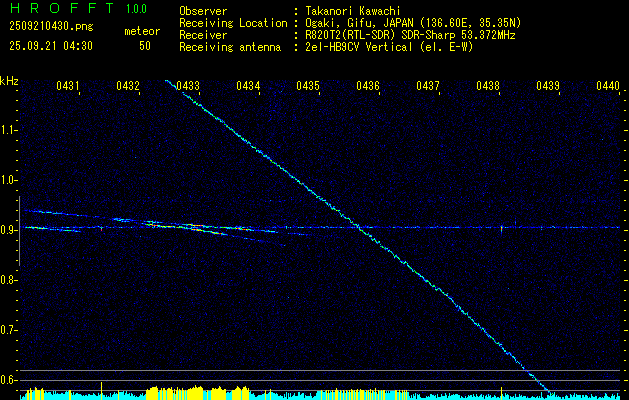Click the 0.8 kHz frequency label

pyautogui.click(x=8, y=280)
